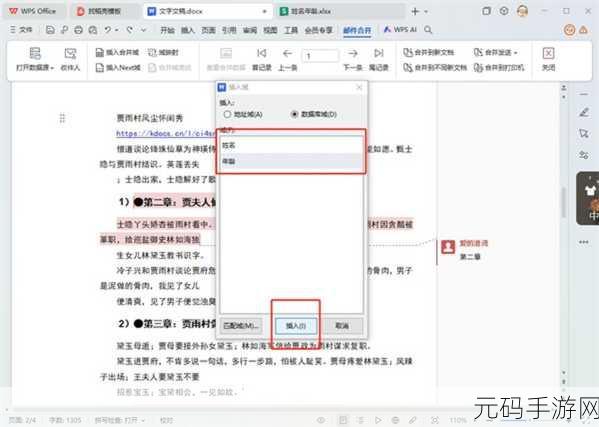Click the globe web-layout icon in status bar
599x427 pixels.
pos(395,420)
